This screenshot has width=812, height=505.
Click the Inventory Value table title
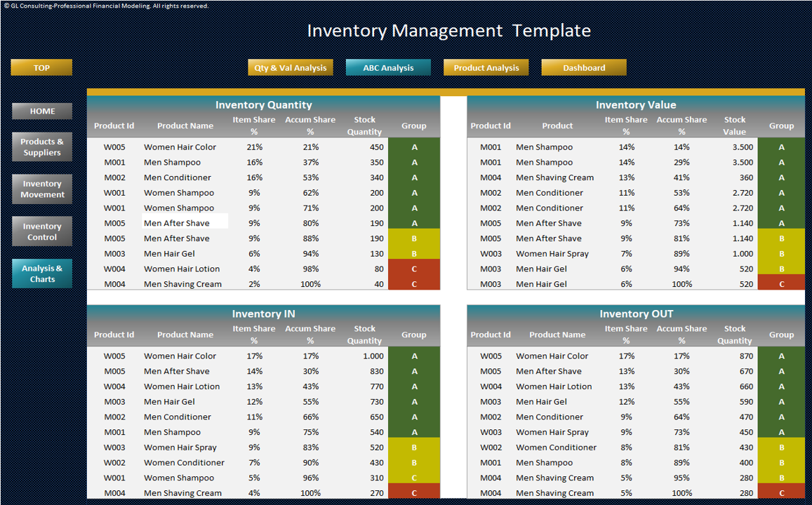tap(636, 105)
